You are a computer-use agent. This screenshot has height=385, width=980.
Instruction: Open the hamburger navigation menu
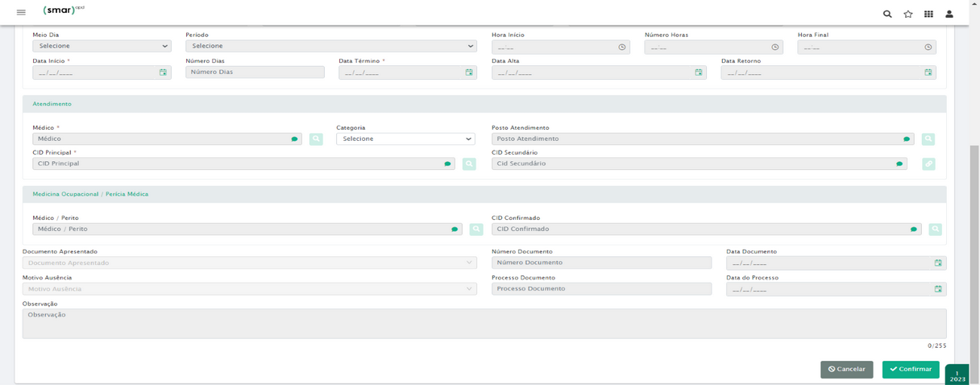point(21,13)
